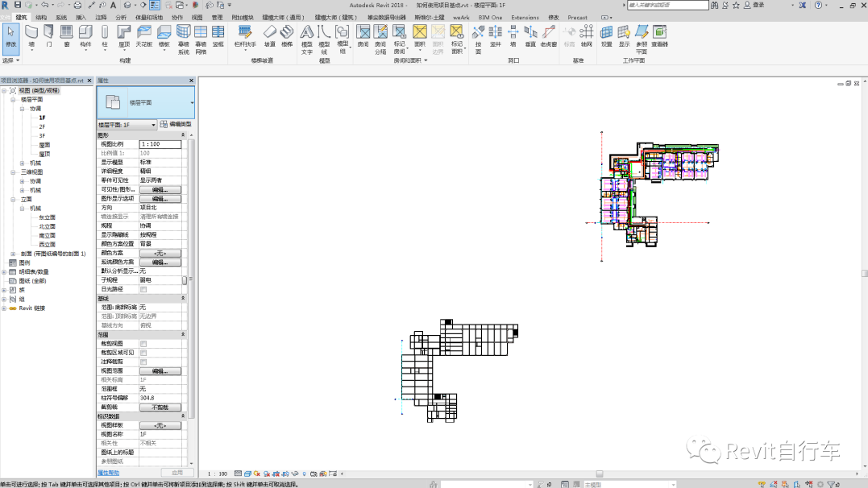Click the 编辑类型 edit type button
Viewport: 868px width, 488px height.
[176, 125]
